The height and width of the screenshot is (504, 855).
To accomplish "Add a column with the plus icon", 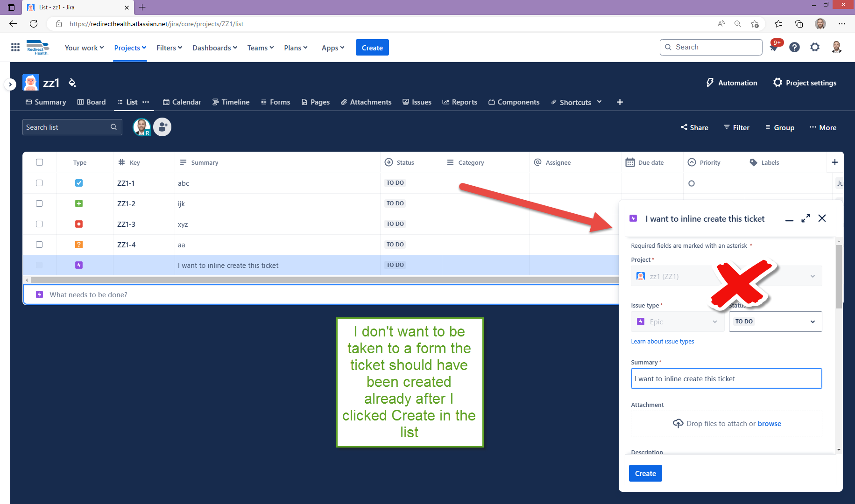I will point(835,162).
